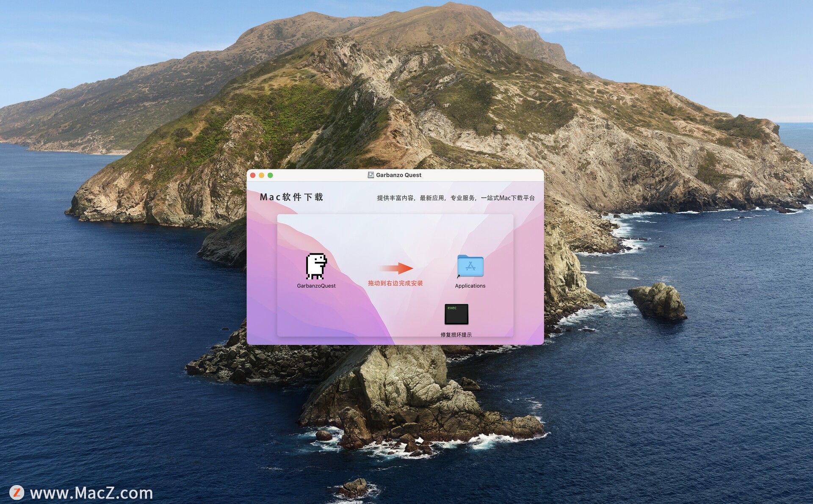Viewport: 813px width, 504px height.
Task: Select the GarbanzoQuest pixel character app icon
Action: click(x=316, y=266)
